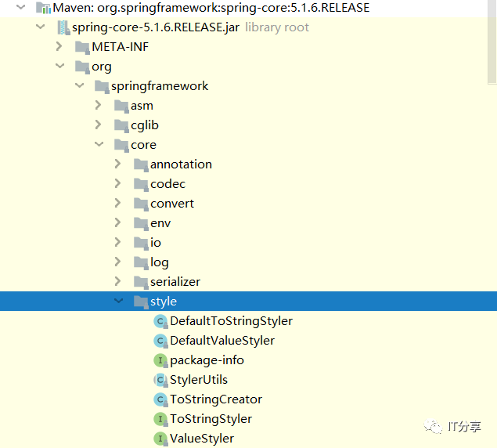497x448 pixels.
Task: Click the core package folder icon
Action: (122, 145)
